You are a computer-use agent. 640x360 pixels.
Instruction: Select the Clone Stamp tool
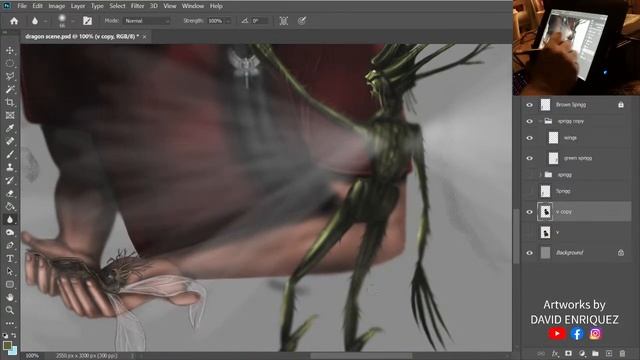coord(10,167)
